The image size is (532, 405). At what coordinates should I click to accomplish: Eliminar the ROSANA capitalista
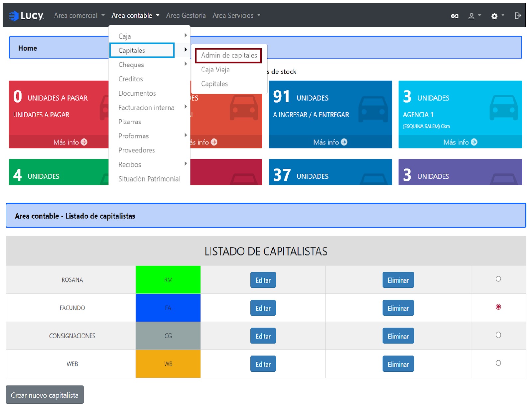(x=398, y=280)
